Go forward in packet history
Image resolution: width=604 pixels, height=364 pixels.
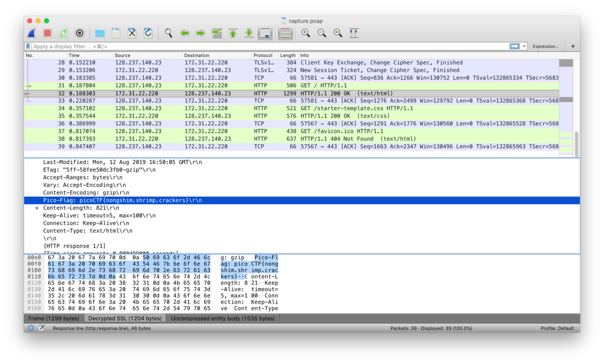pyautogui.click(x=201, y=33)
